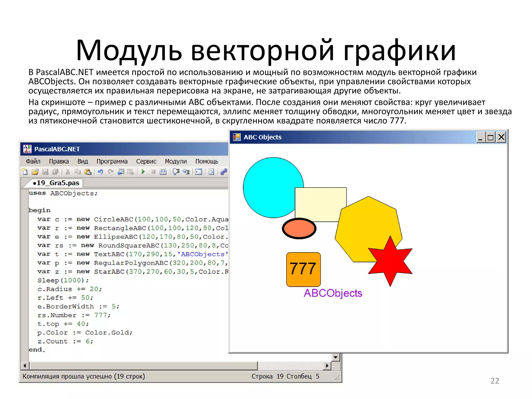Viewport: 532px width, 399px height.
Task: Click the EllipseABC declaration line
Action: click(133, 237)
